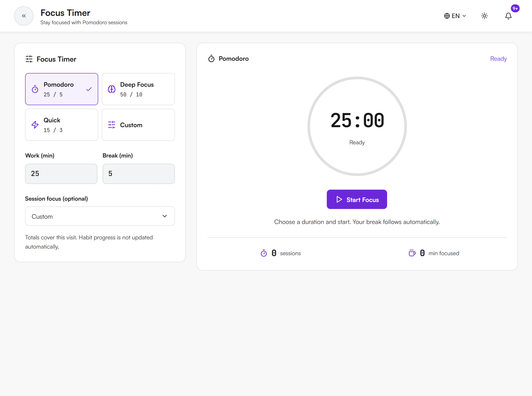Click the 'Totals cover this visit' note
Viewport: 532px width, 396px height.
pyautogui.click(x=89, y=242)
